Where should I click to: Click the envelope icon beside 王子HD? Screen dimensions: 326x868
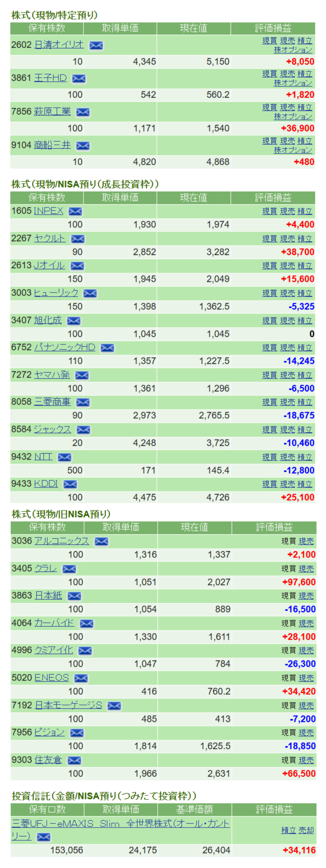coord(79,78)
